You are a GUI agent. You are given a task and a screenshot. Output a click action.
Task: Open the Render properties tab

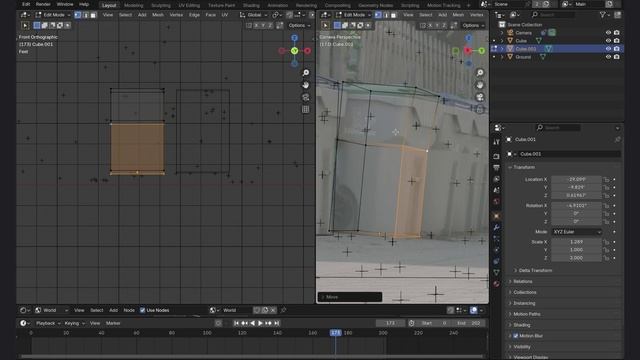pyautogui.click(x=496, y=156)
